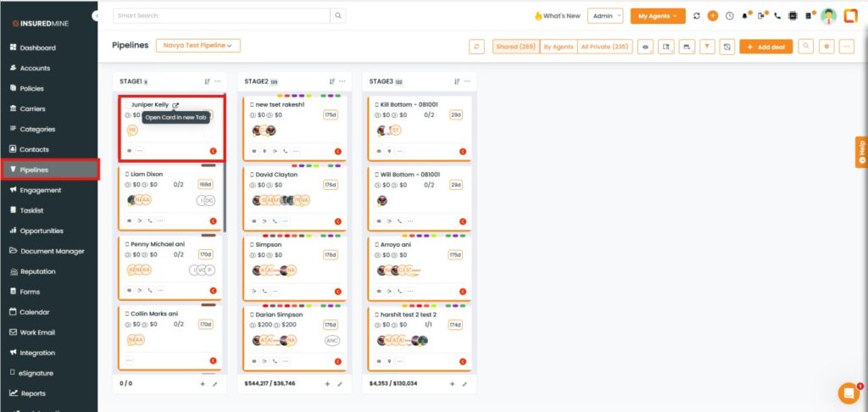868x412 pixels.
Task: Click the pipeline search magnifier button
Action: tap(805, 47)
